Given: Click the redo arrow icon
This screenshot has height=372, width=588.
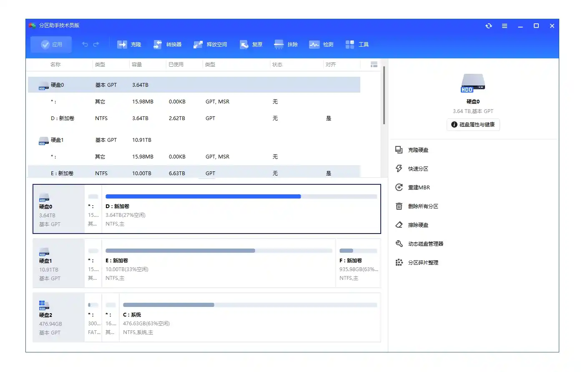Looking at the screenshot, I should [96, 44].
